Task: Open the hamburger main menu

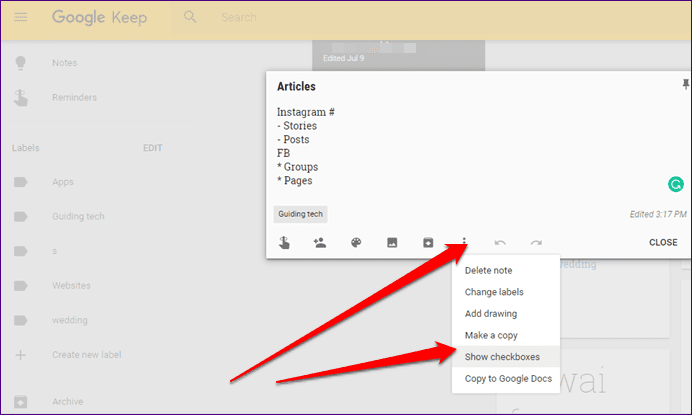Action: point(21,17)
